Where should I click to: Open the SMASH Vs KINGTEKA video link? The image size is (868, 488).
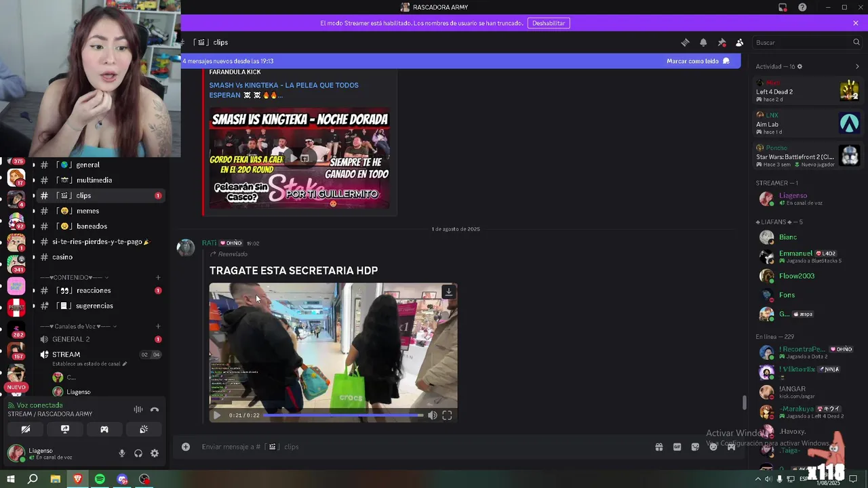coord(283,89)
